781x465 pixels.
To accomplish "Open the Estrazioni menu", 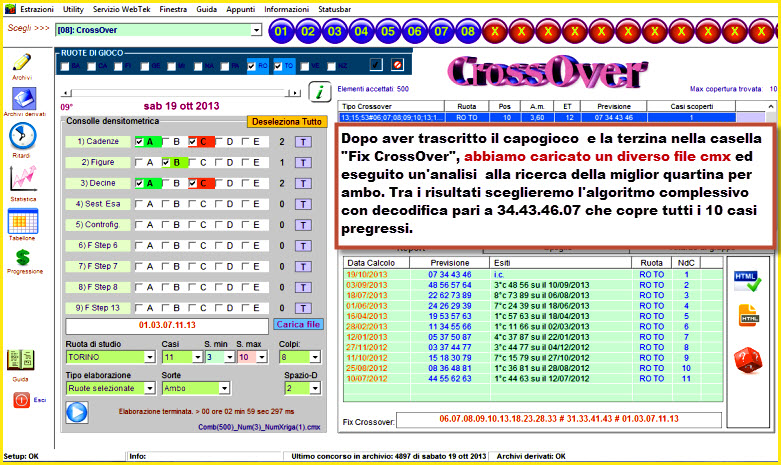I will [37, 9].
